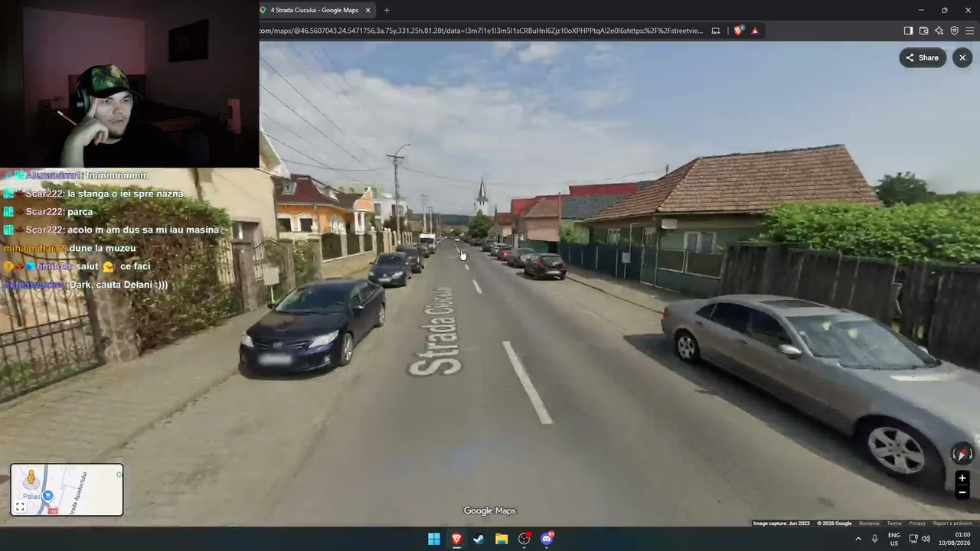
Task: Click the microphone tray icon
Action: tap(874, 539)
